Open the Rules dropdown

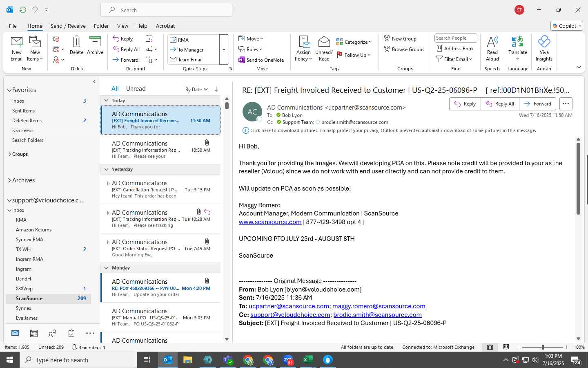tap(250, 49)
